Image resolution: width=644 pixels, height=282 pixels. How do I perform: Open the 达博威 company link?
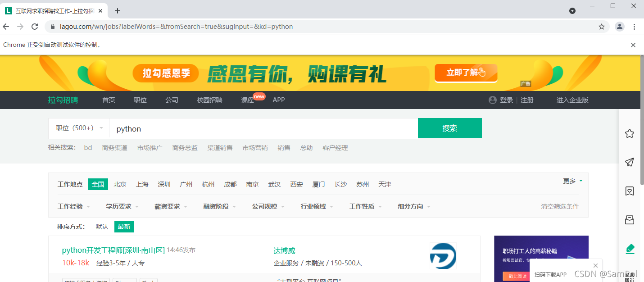284,251
